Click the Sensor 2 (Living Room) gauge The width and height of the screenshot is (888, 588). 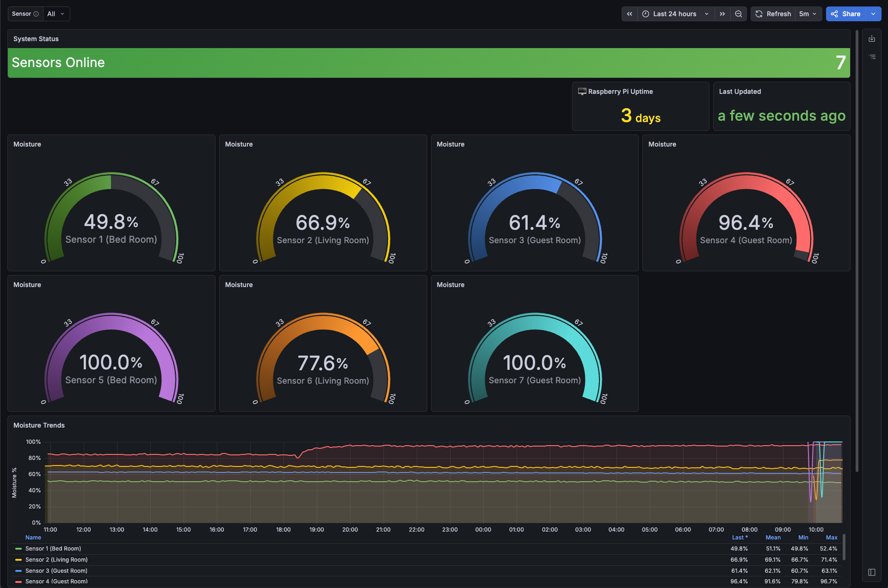pos(323,217)
